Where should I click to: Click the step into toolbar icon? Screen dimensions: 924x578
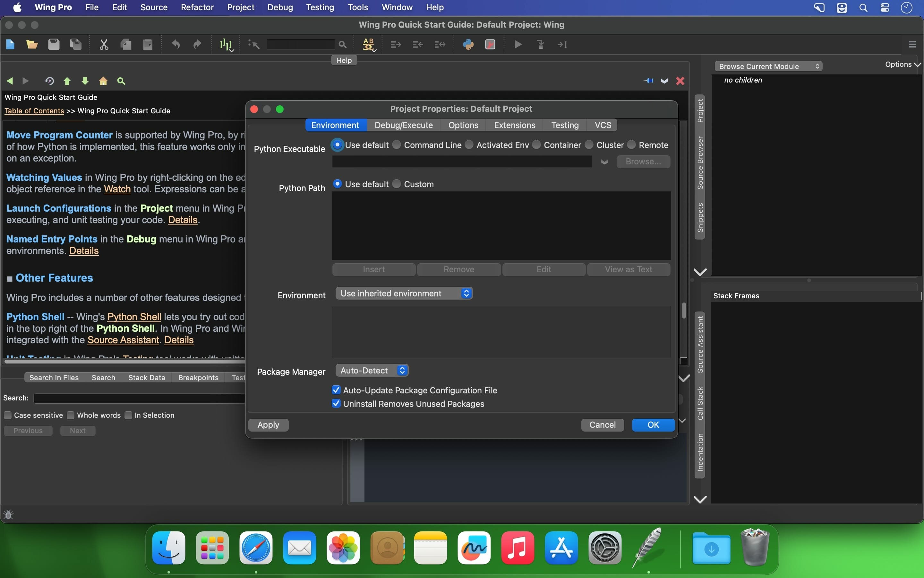tap(540, 45)
